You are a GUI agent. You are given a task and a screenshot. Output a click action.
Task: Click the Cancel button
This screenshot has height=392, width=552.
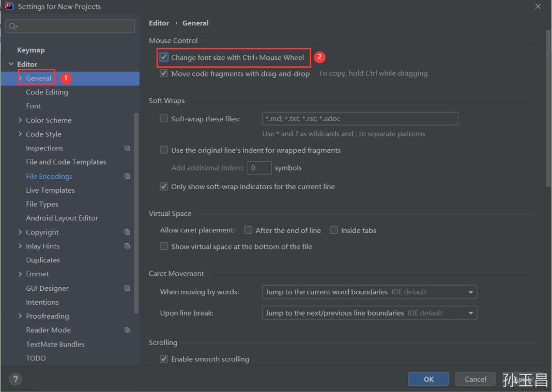coord(475,379)
